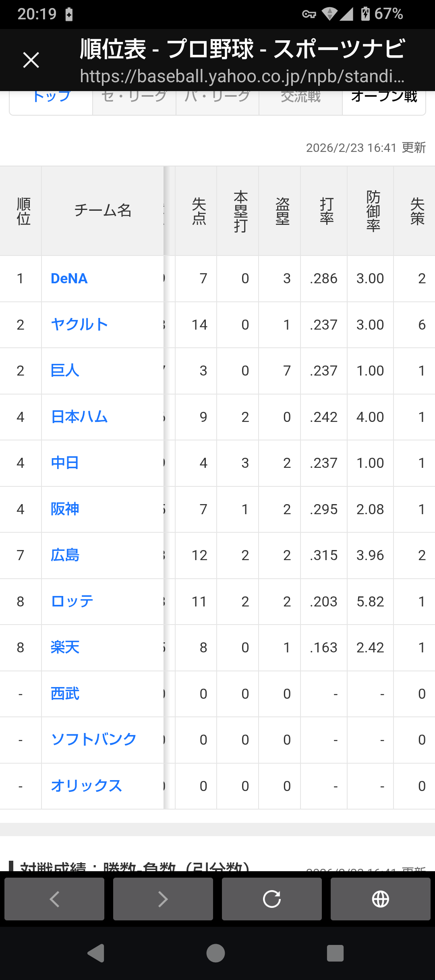Tap the オリックス team link

(x=86, y=786)
